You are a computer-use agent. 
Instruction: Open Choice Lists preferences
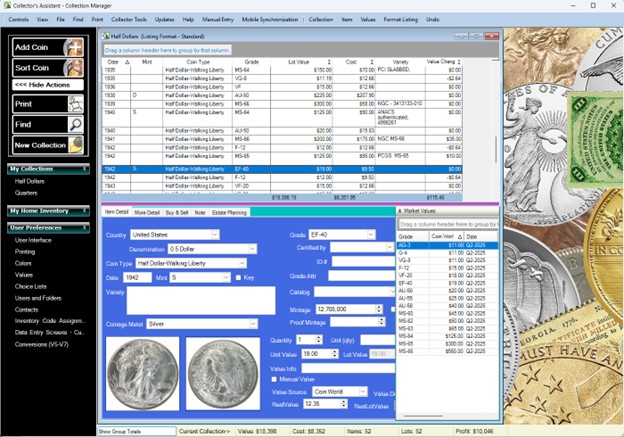31,287
